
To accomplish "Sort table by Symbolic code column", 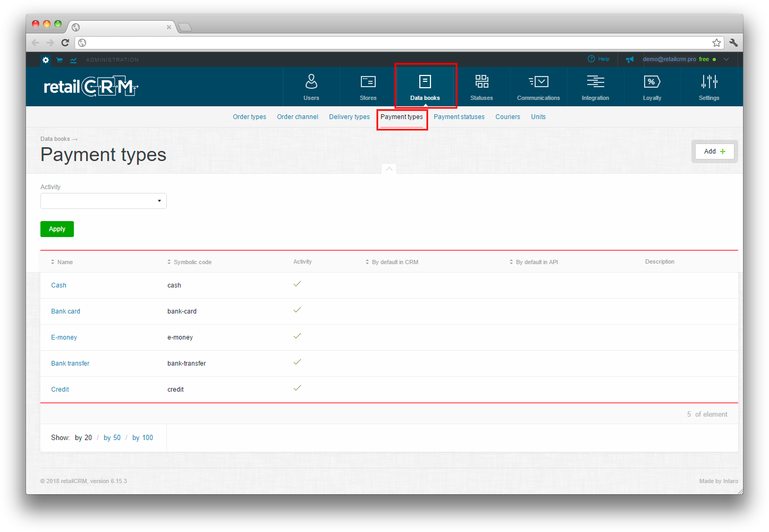I will coord(189,262).
